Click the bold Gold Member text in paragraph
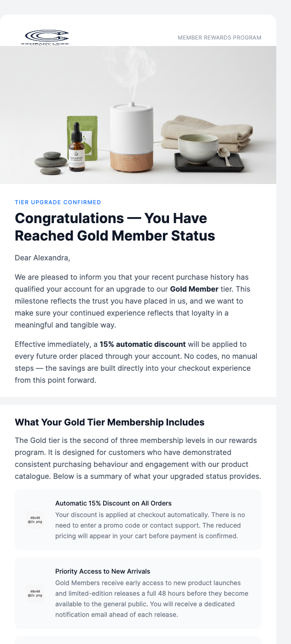Viewport: 291px width, 644px height. coord(194,289)
